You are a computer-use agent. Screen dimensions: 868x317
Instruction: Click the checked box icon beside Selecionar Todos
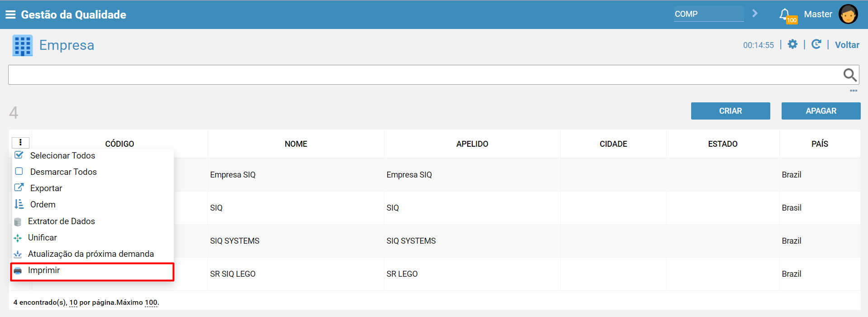coord(19,155)
